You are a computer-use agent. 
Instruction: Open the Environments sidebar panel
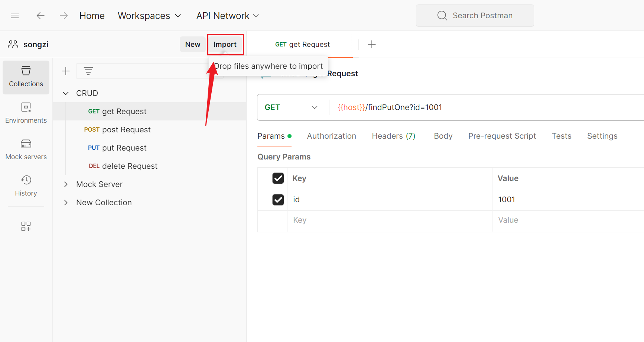[x=26, y=113]
